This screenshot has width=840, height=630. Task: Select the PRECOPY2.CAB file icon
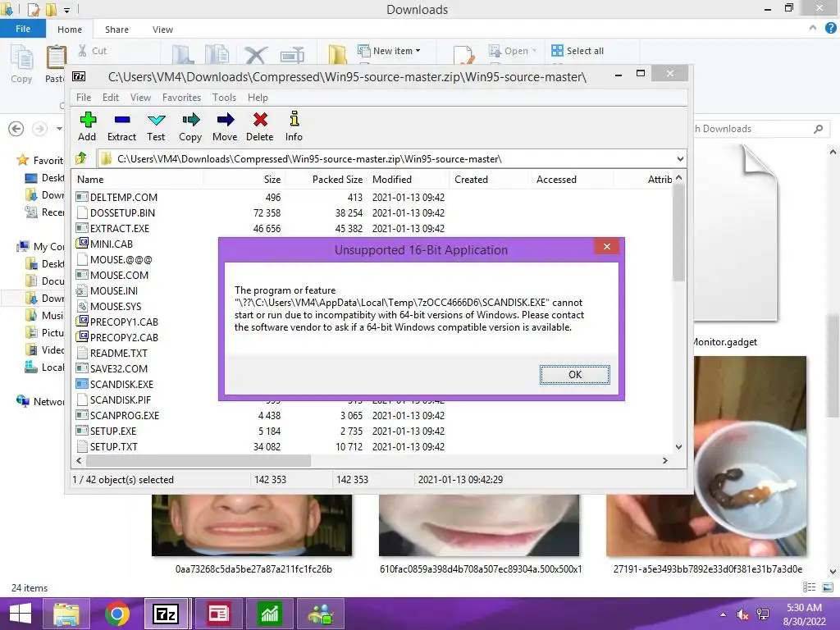coord(82,337)
